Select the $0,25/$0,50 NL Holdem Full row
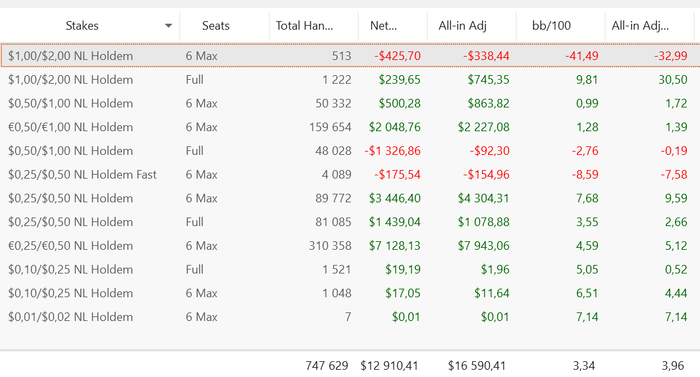 click(x=350, y=222)
